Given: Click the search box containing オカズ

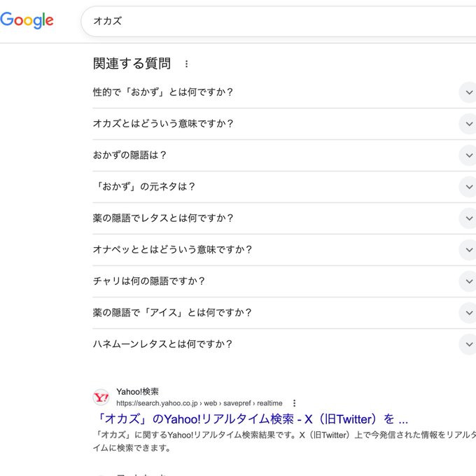Looking at the screenshot, I should (280, 21).
